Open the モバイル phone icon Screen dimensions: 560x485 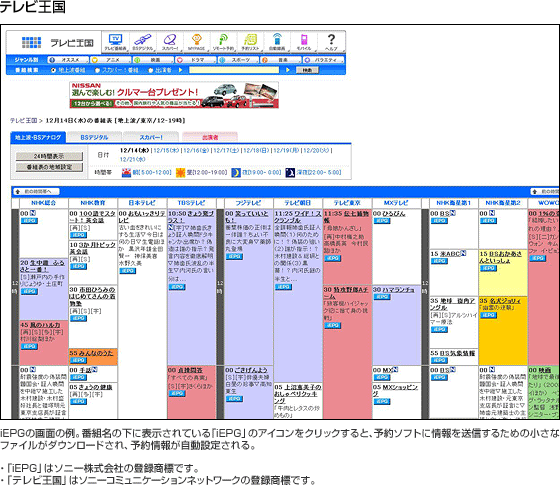pyautogui.click(x=304, y=42)
